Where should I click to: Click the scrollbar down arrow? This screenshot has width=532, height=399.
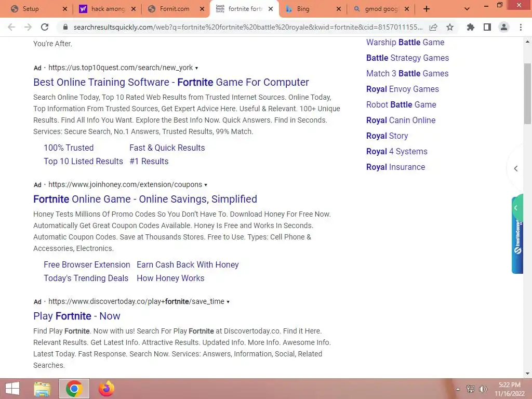[x=527, y=374]
